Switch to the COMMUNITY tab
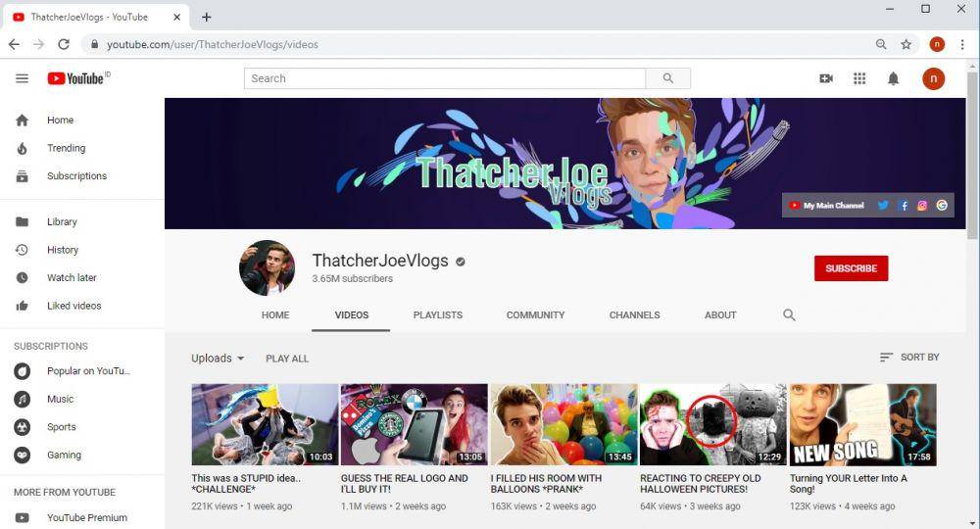Viewport: 980px width, 529px height. (x=536, y=315)
